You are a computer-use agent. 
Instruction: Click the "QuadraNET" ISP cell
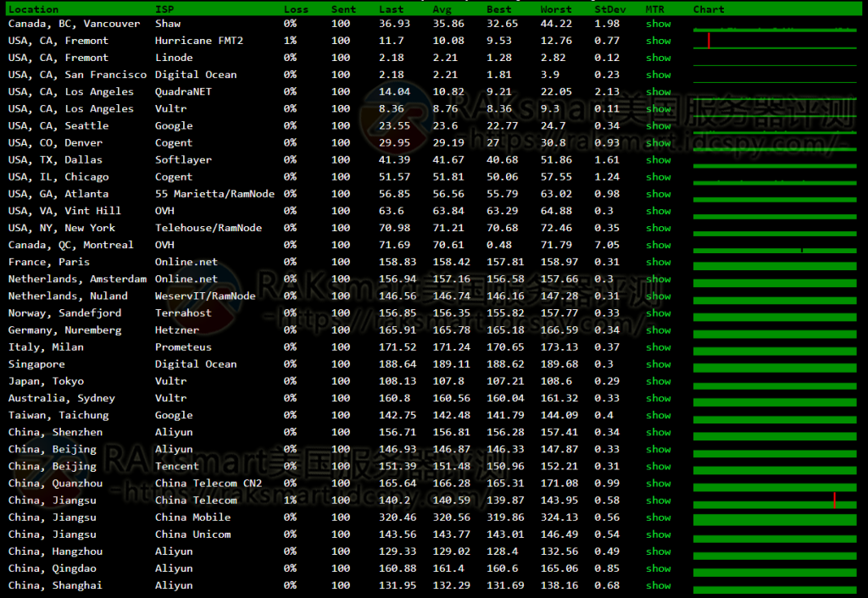(183, 91)
